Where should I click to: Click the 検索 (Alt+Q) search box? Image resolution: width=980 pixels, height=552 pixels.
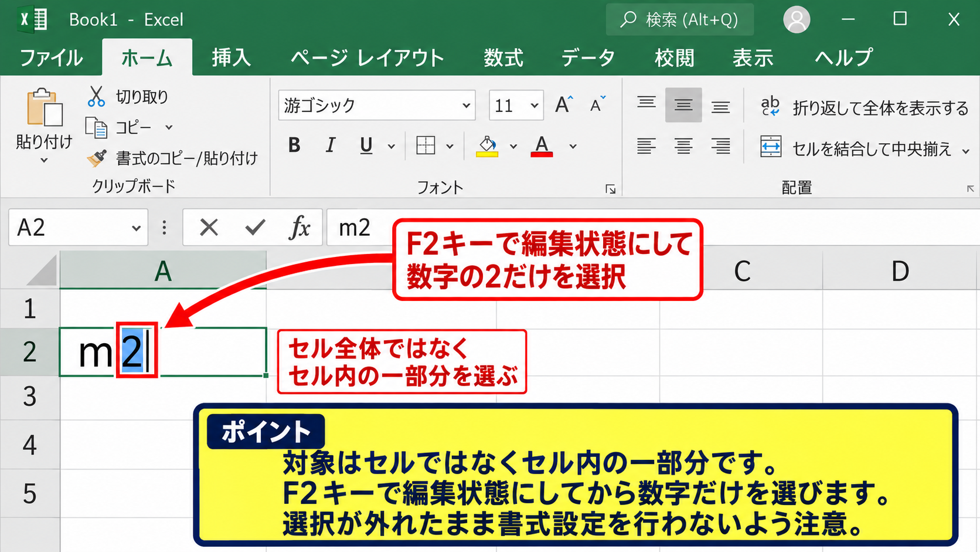pos(680,19)
